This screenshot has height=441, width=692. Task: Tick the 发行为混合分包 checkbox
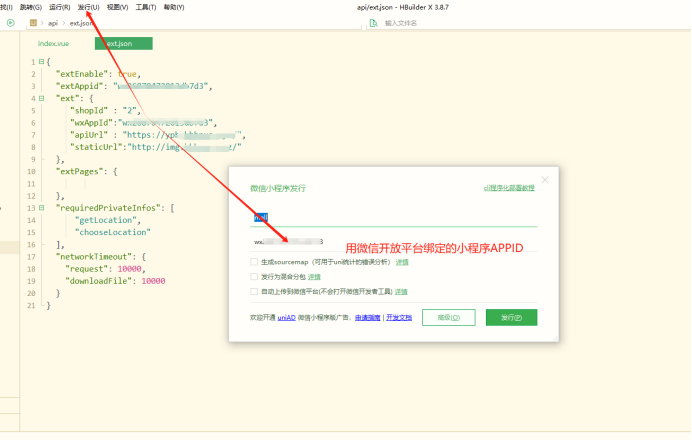(x=254, y=277)
